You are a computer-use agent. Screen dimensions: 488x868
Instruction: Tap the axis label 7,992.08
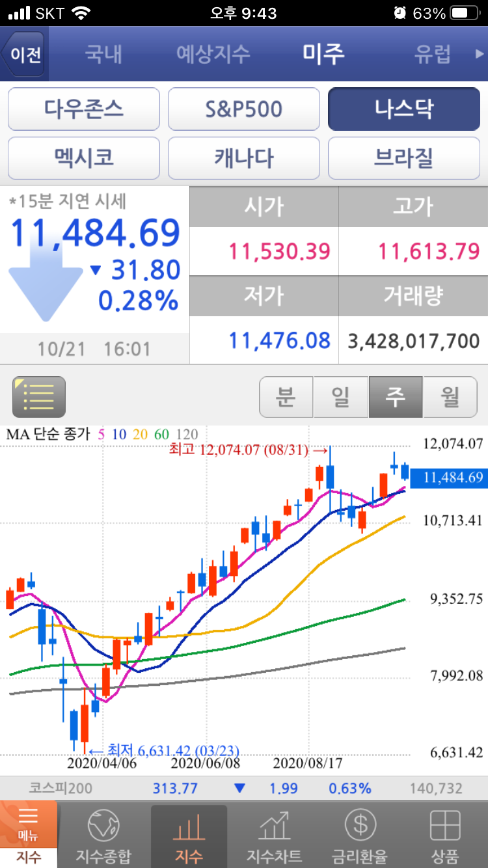pyautogui.click(x=457, y=675)
